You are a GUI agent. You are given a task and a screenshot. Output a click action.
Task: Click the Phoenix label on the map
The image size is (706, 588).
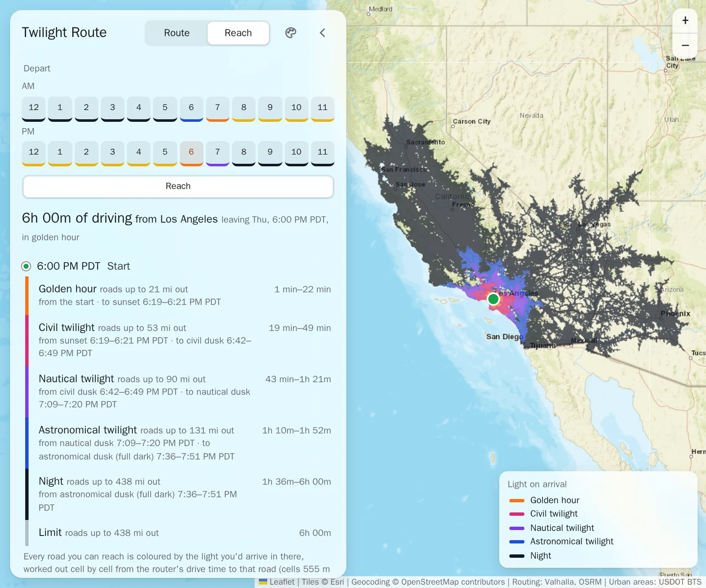pyautogui.click(x=675, y=314)
